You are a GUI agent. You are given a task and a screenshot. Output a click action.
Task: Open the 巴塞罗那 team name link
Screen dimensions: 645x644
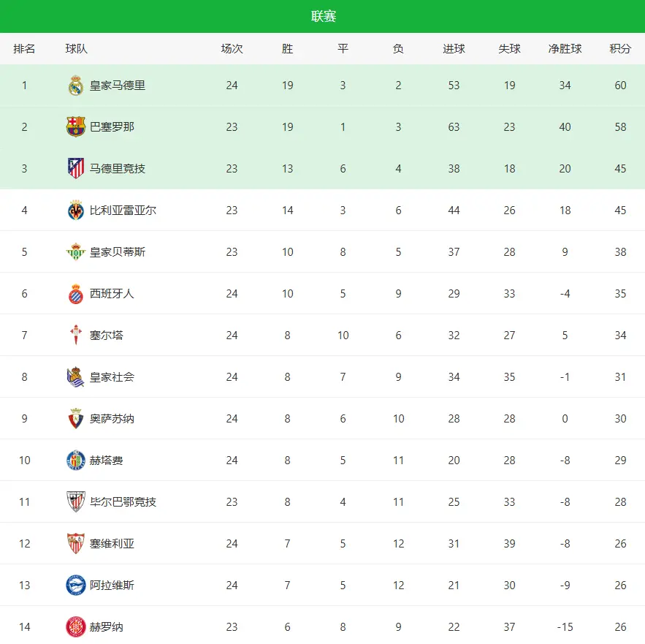pyautogui.click(x=112, y=127)
